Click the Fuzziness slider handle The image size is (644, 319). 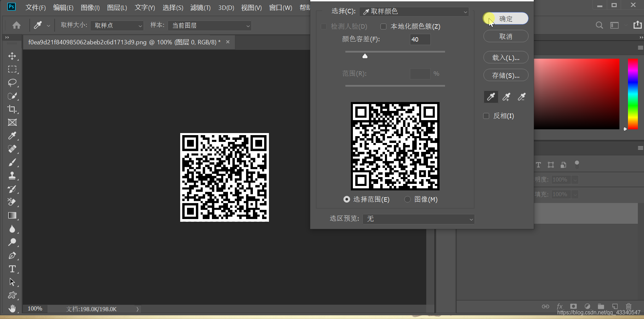click(365, 56)
